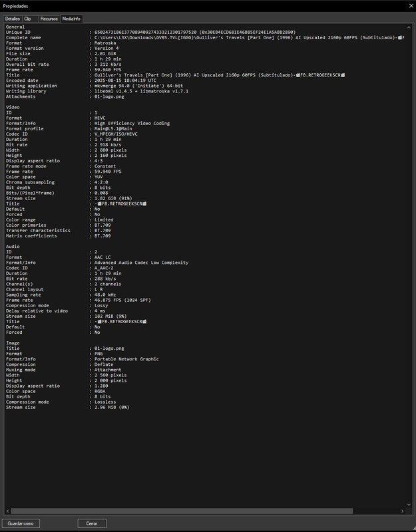The height and width of the screenshot is (532, 416).
Task: Click the Guardar como button
Action: point(21,523)
